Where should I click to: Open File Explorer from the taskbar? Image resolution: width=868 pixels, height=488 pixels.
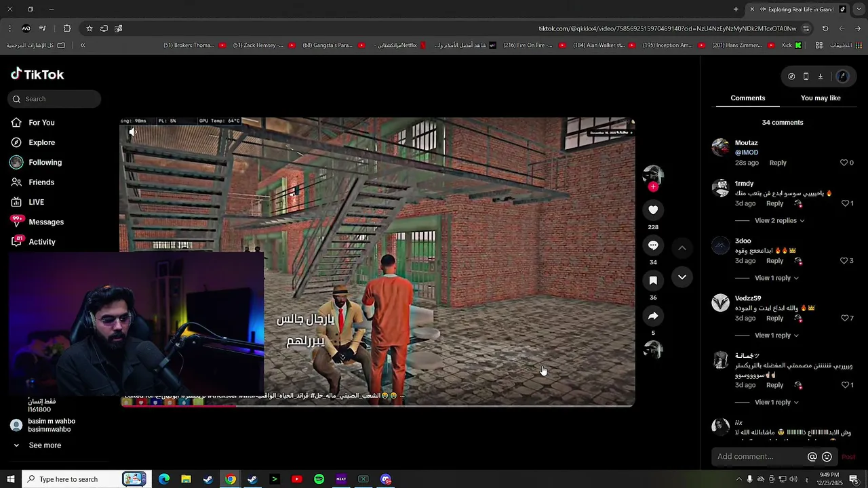coord(186,479)
